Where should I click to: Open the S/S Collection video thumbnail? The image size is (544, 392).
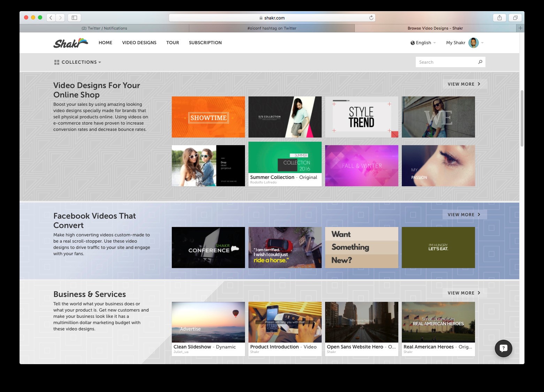pyautogui.click(x=285, y=117)
